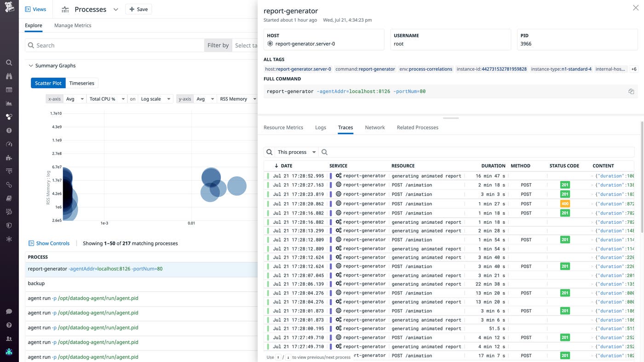The width and height of the screenshot is (644, 362).
Task: Open the Log scale dropdown
Action: [155, 99]
